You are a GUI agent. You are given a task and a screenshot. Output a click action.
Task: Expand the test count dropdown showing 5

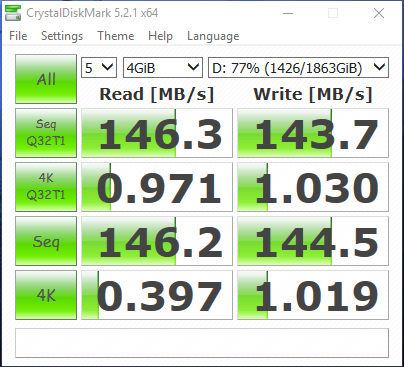click(99, 68)
